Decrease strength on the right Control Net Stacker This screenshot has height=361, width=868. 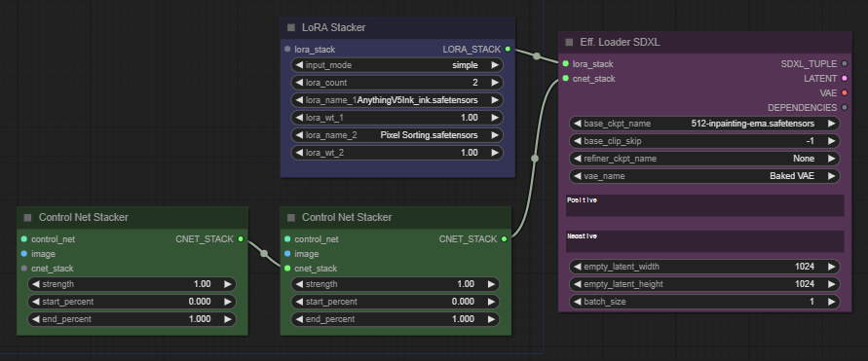pos(299,284)
